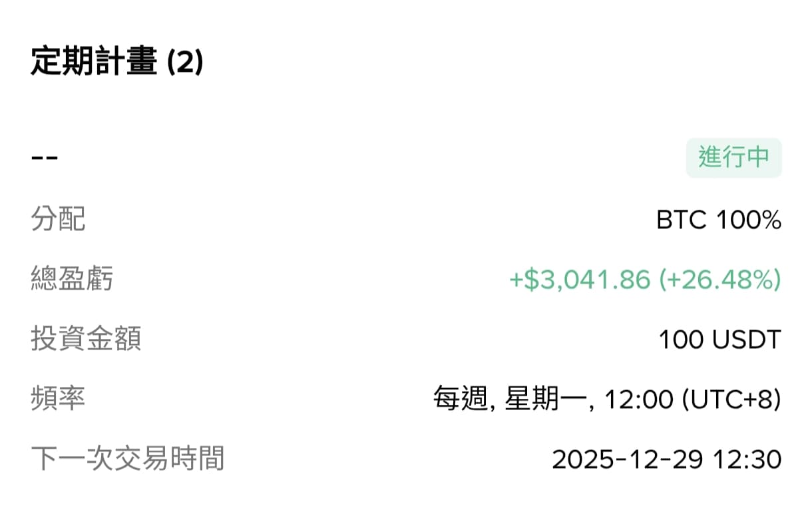This screenshot has height=518, width=812.
Task: Select the next trade date 2025-12-29 12:30
Action: [668, 458]
